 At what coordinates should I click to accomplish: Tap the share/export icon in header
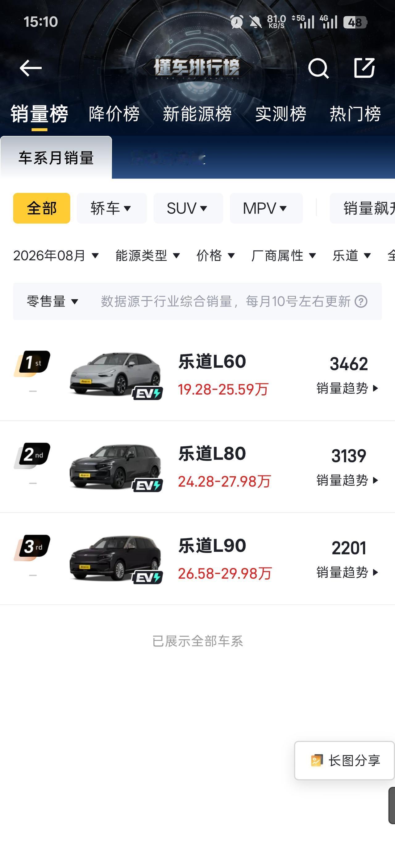(x=364, y=68)
